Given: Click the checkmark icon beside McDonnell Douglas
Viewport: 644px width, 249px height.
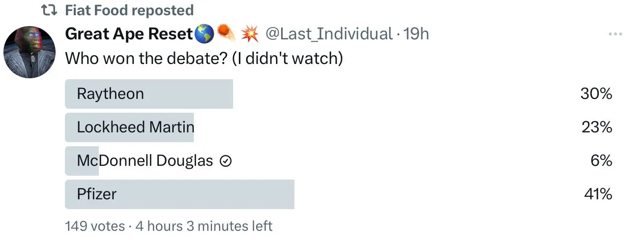Looking at the screenshot, I should (x=226, y=161).
